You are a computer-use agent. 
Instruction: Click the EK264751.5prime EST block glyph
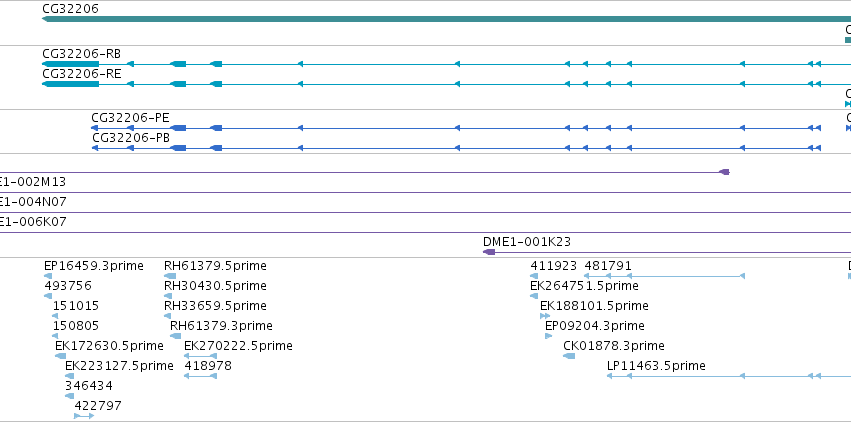(x=534, y=296)
